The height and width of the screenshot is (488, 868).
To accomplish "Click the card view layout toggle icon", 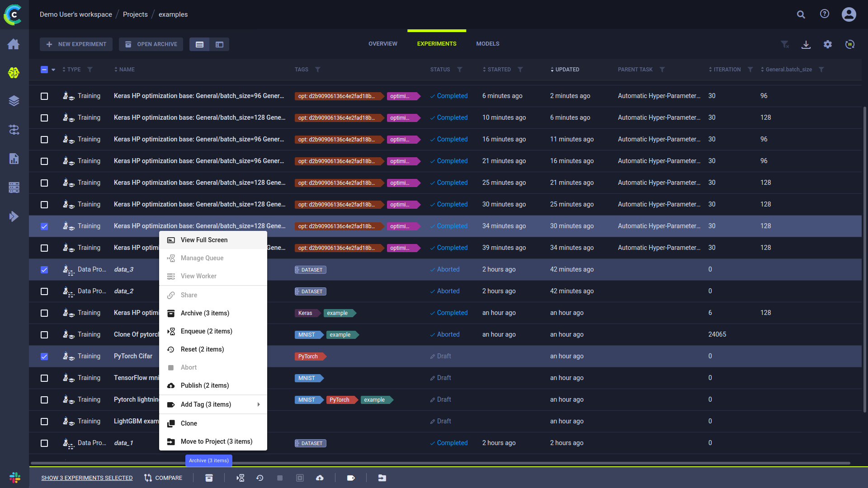I will click(x=219, y=44).
